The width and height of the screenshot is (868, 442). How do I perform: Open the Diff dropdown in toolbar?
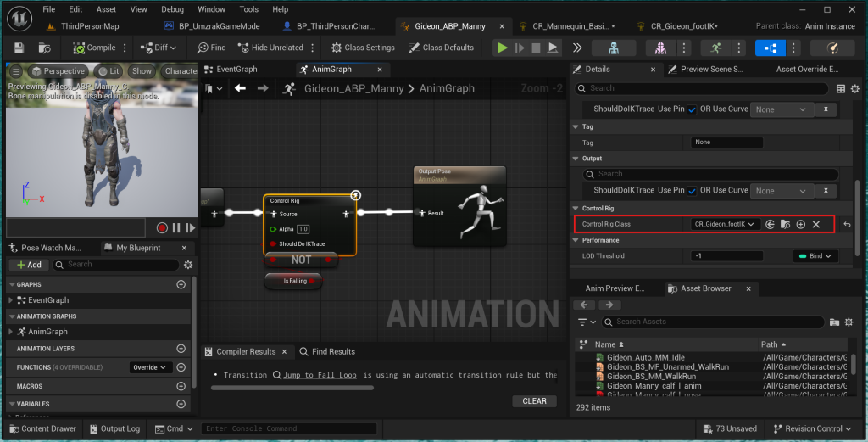tap(159, 48)
